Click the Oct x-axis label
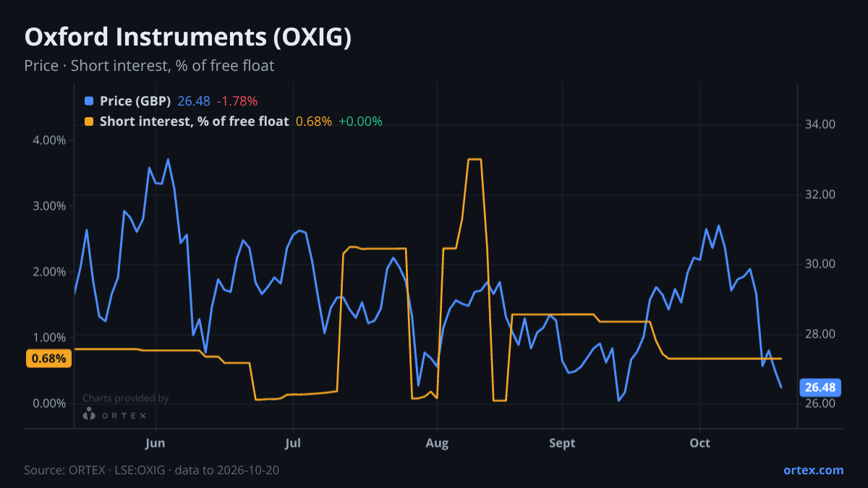 [x=699, y=442]
